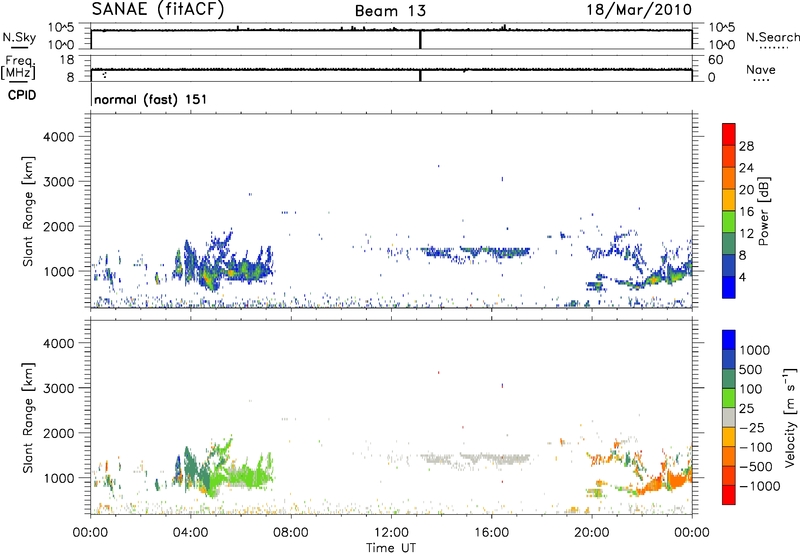This screenshot has height=554, width=800.
Task: Select the 16:00 time tick label
Action: pyautogui.click(x=491, y=533)
